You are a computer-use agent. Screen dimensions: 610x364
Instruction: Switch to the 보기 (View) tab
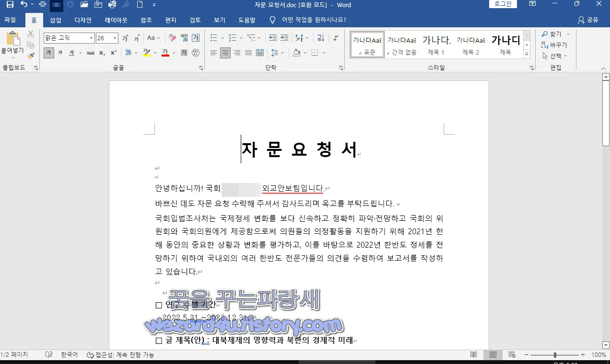click(220, 20)
